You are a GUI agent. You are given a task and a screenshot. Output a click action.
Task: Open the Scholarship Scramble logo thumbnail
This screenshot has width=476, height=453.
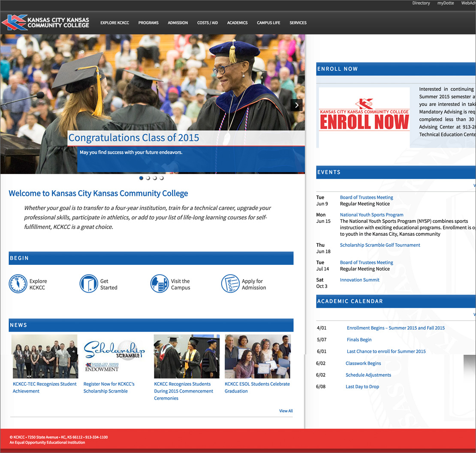tap(114, 357)
